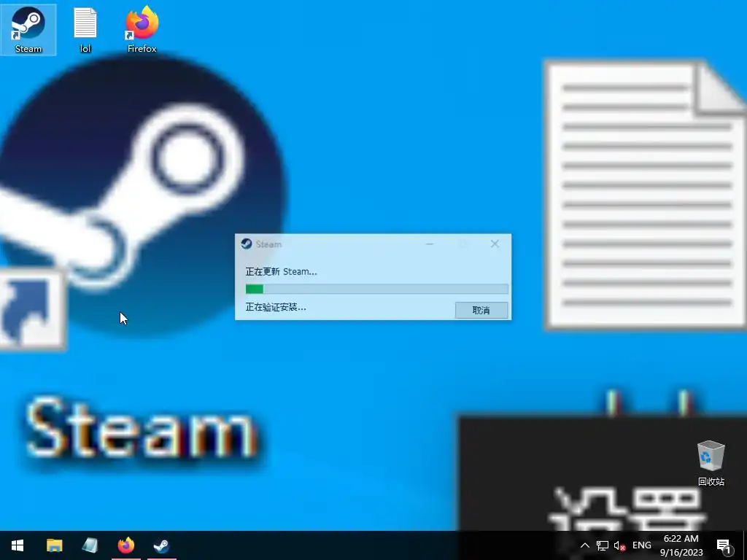Click the Steam update progress bar
This screenshot has height=560, width=747.
pyautogui.click(x=377, y=289)
